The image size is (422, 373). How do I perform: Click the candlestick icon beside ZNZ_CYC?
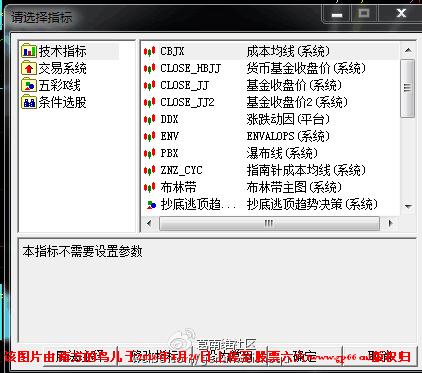[x=150, y=170]
